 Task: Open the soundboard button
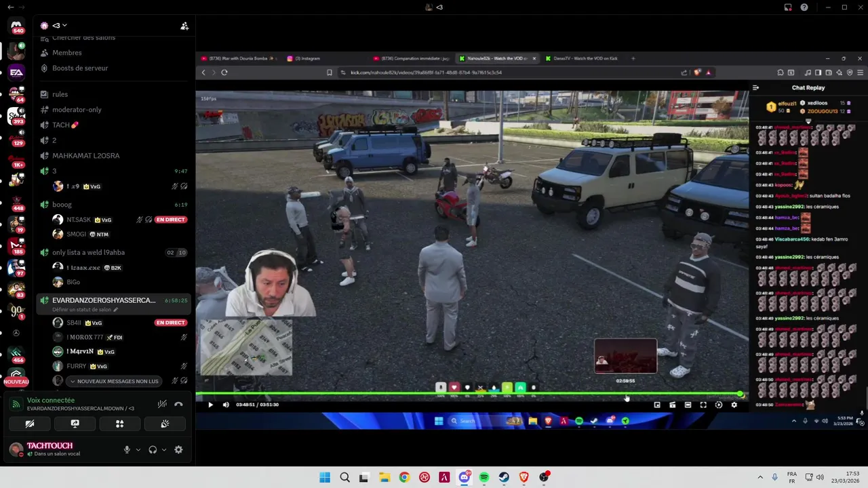click(165, 424)
